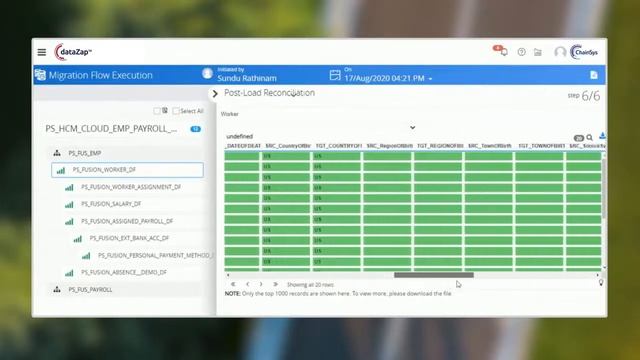
Task: Click the ChainSys logo
Action: tap(584, 52)
